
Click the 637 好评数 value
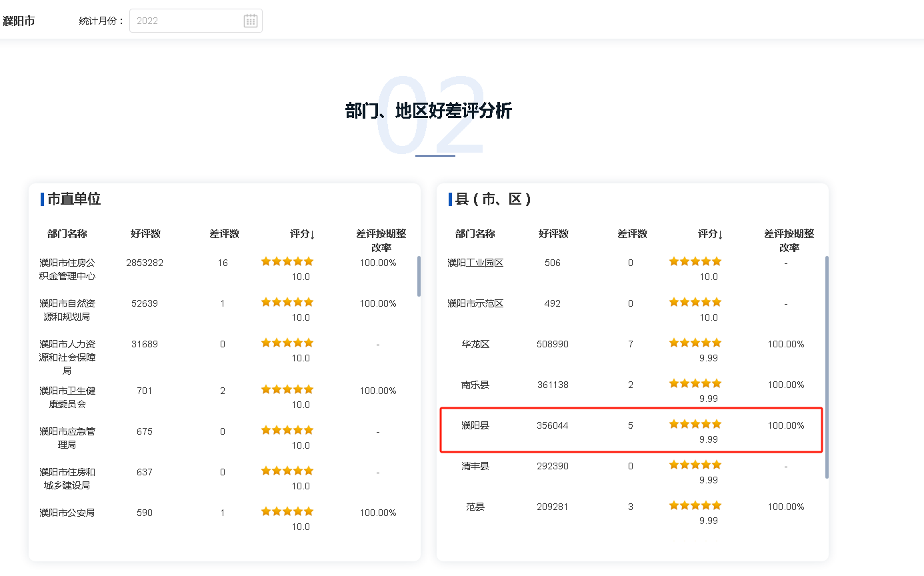[145, 472]
